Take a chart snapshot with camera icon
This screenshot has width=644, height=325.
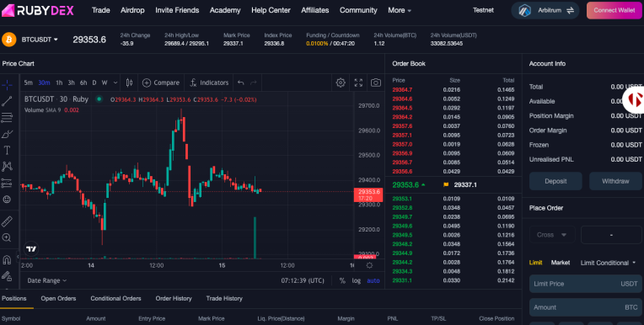tap(375, 83)
